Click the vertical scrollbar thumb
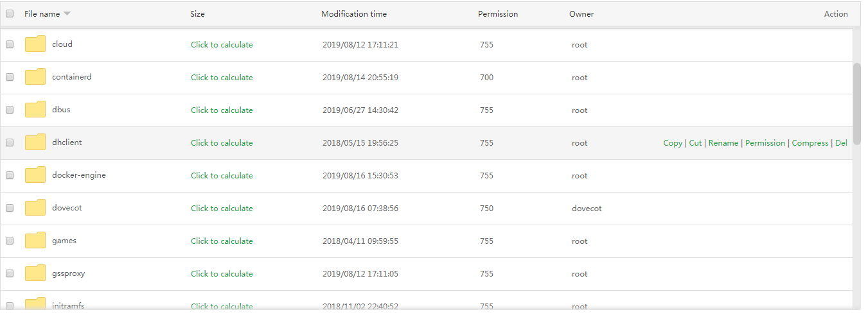 856,96
